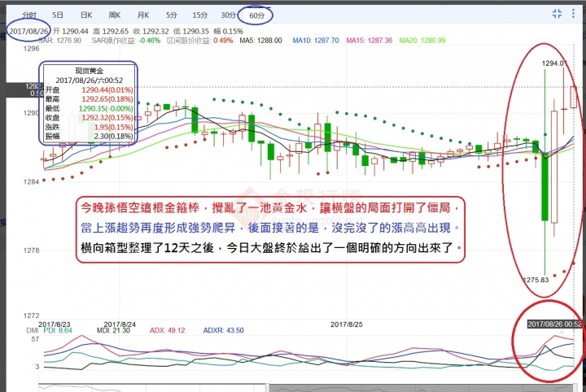This screenshot has height=392, width=586.
Task: Select the 5日 chart tab
Action: [x=58, y=15]
